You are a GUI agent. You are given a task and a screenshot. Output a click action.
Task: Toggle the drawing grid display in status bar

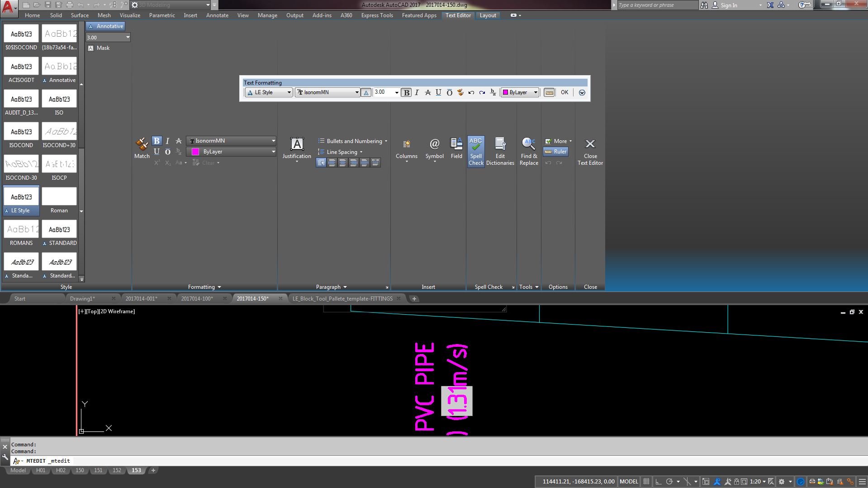(x=646, y=482)
